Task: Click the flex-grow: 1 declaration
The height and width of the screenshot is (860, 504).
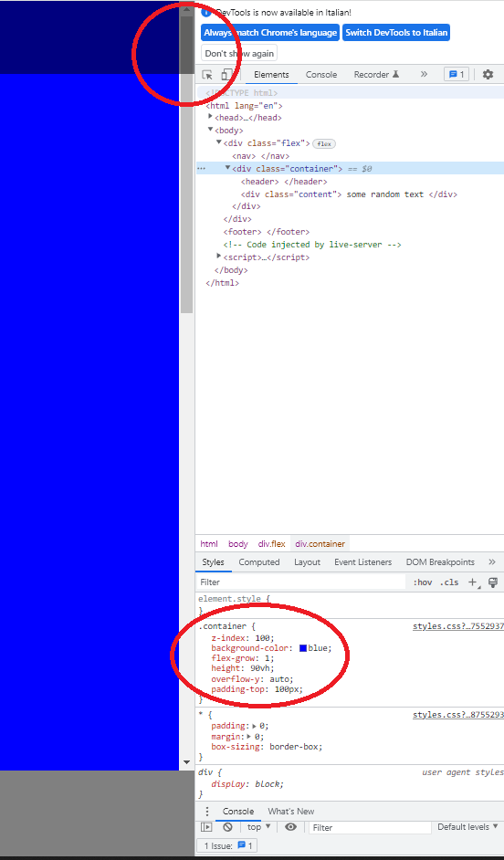Action: click(243, 658)
